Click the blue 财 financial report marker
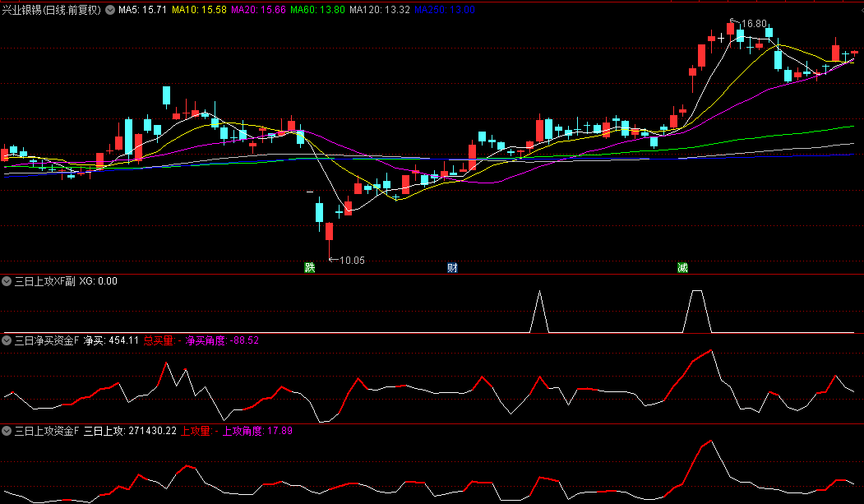This screenshot has height=504, width=864. pos(451,267)
